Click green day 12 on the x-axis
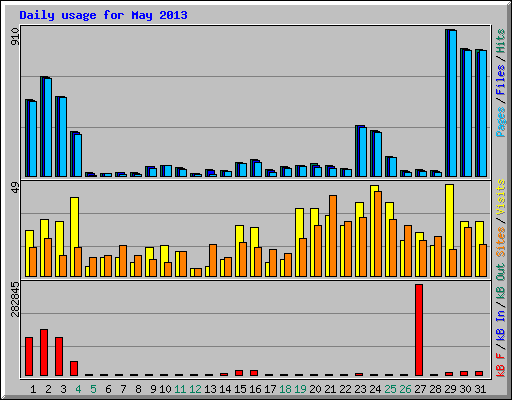 [x=195, y=389]
